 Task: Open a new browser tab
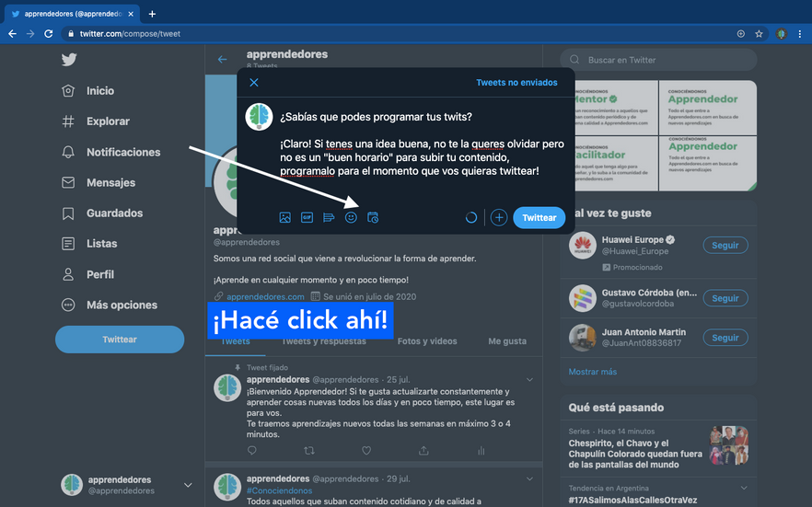click(152, 14)
